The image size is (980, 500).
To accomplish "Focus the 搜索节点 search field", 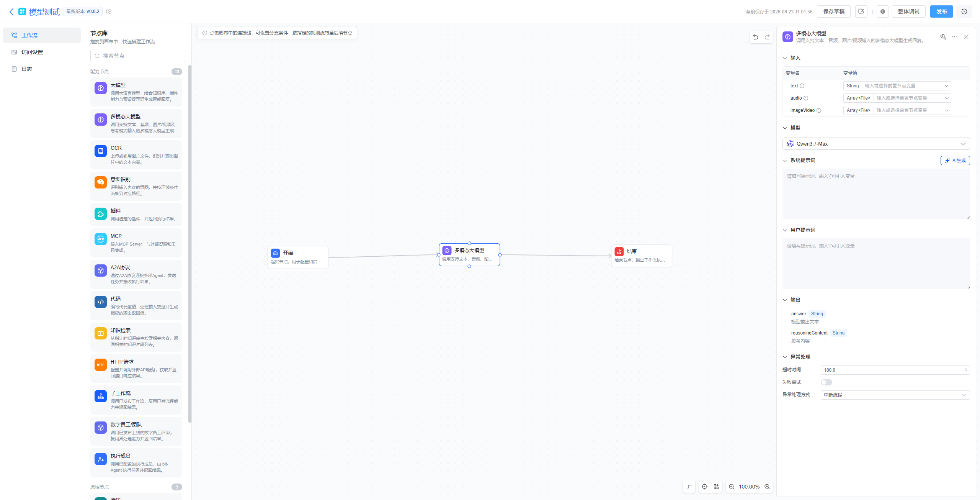I will click(137, 56).
